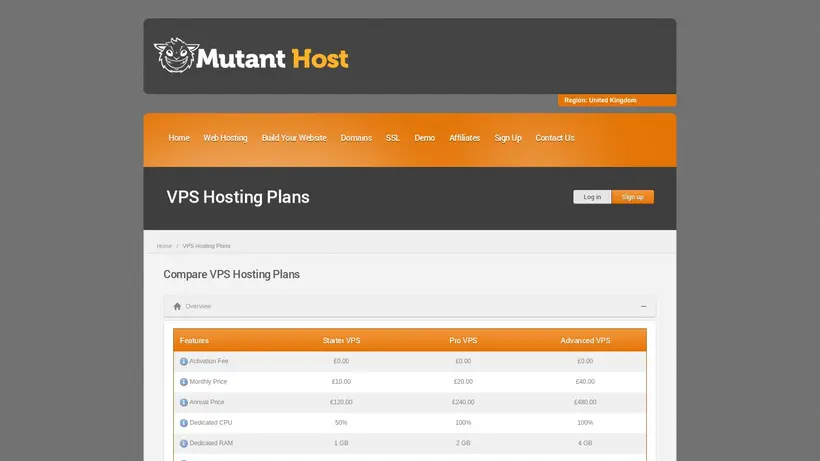
Task: Click the Overview panel title
Action: (198, 306)
